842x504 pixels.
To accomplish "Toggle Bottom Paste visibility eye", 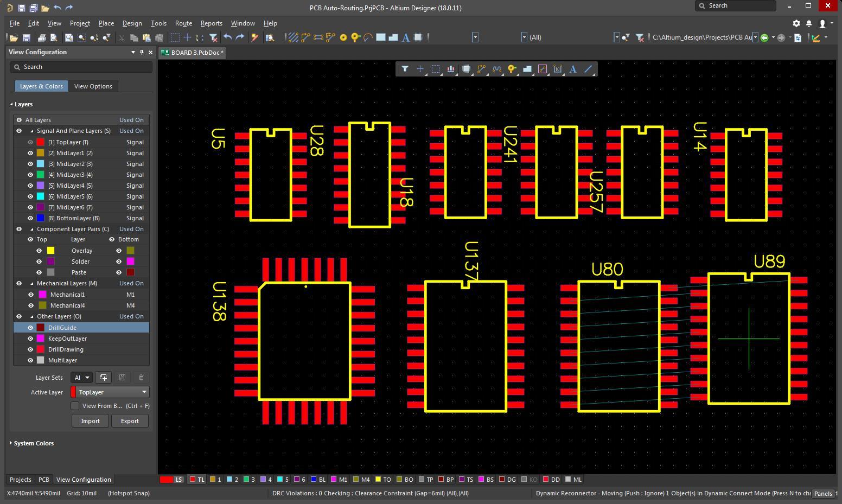I will pos(119,272).
